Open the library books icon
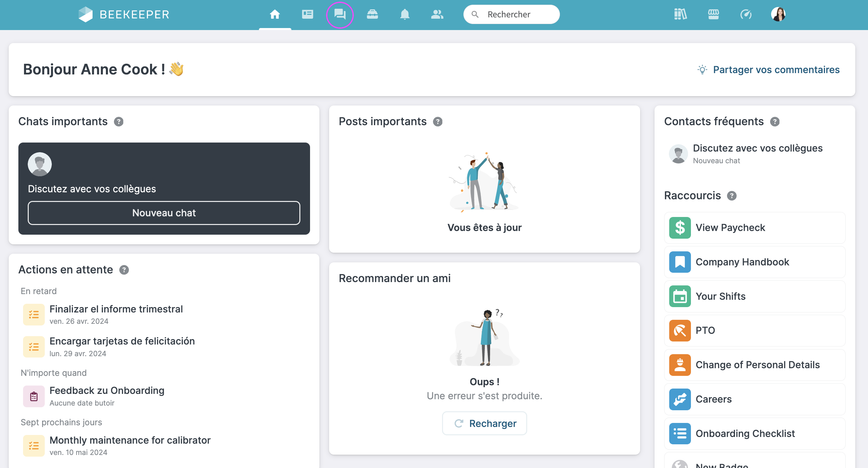868x468 pixels. [680, 14]
